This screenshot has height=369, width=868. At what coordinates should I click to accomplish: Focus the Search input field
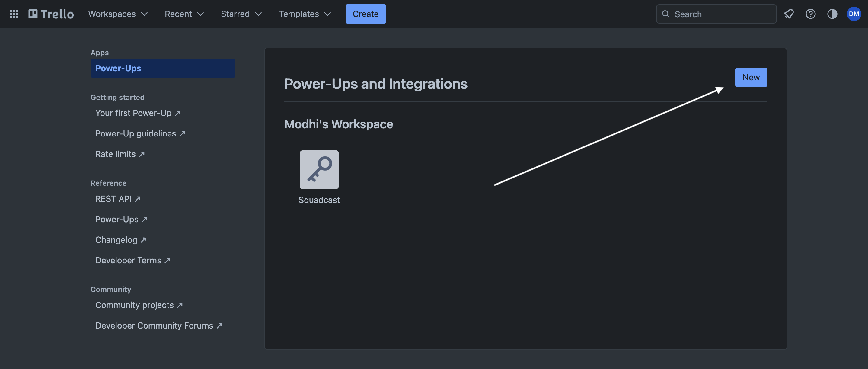click(721, 14)
